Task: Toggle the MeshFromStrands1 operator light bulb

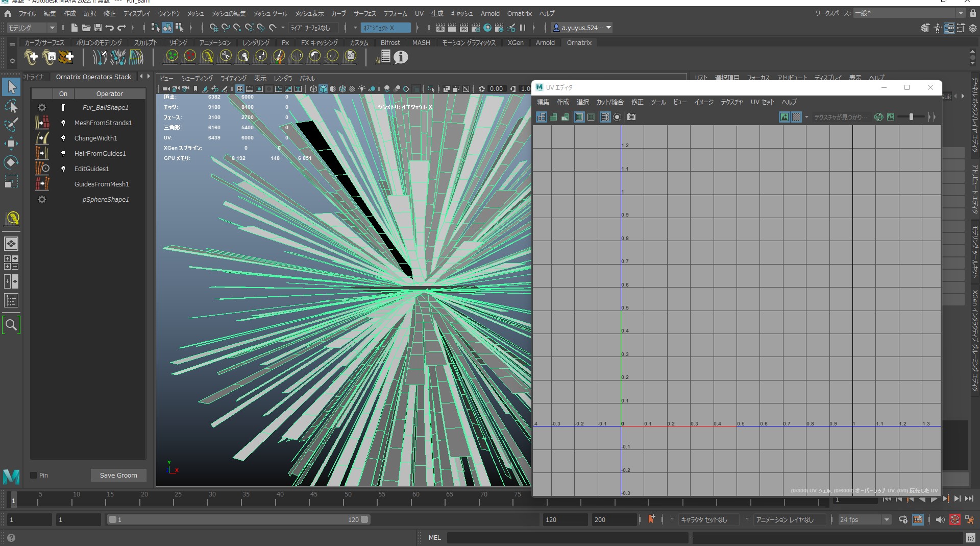Action: pos(63,123)
